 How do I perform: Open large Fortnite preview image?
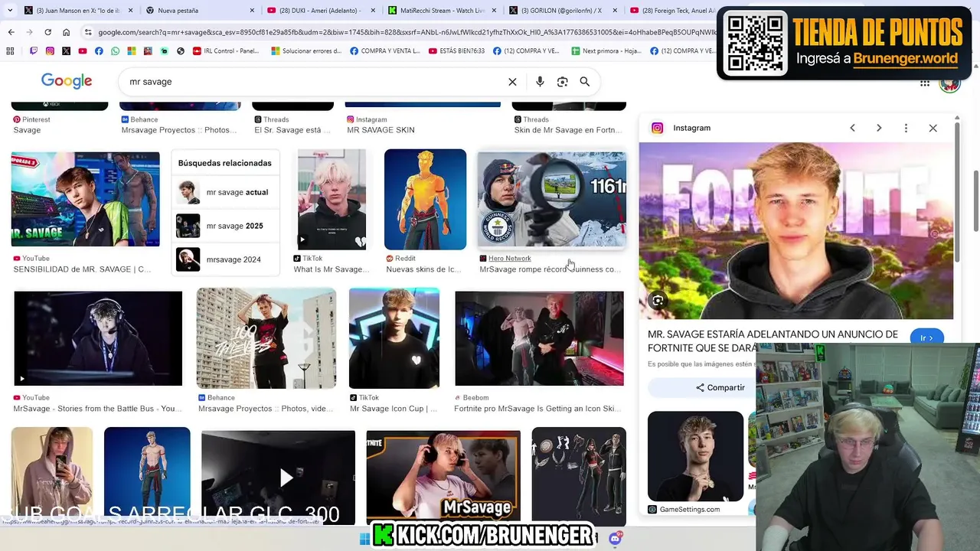point(796,231)
